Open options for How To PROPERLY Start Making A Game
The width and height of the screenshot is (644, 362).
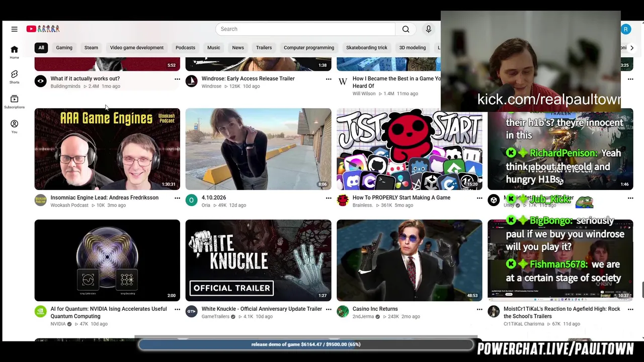[x=479, y=198]
